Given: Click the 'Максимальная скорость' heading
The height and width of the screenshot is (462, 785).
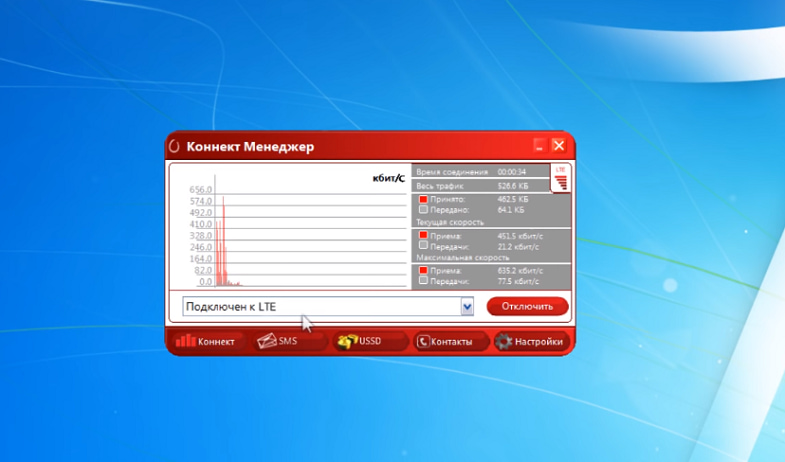Looking at the screenshot, I should (x=463, y=257).
